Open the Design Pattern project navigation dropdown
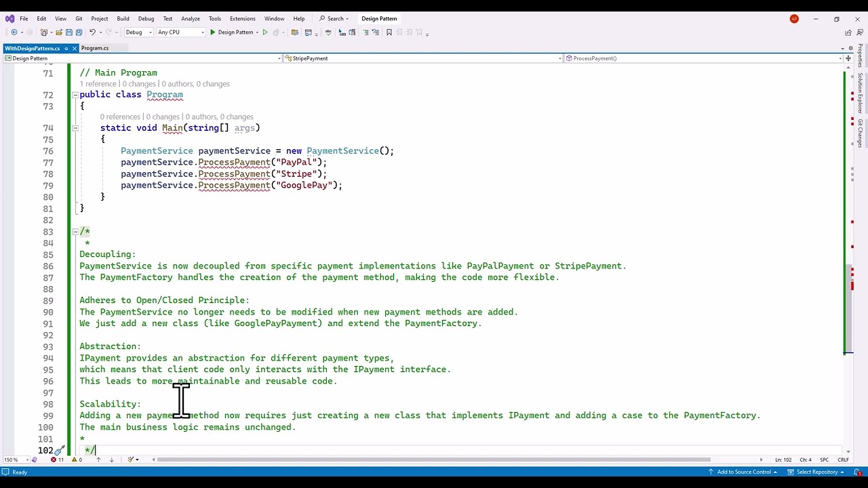Viewport: 868px width, 488px height. (x=142, y=58)
